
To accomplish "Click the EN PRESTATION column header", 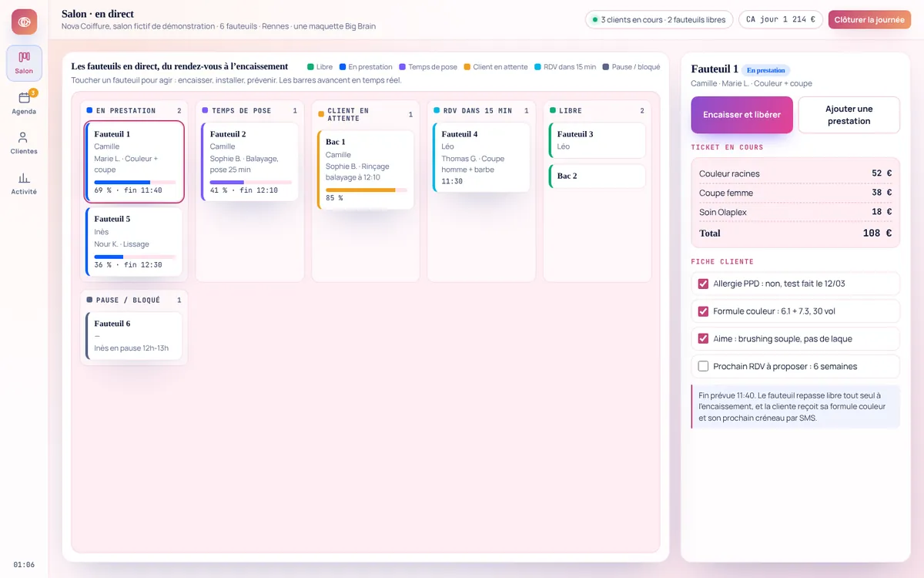I will coord(134,110).
